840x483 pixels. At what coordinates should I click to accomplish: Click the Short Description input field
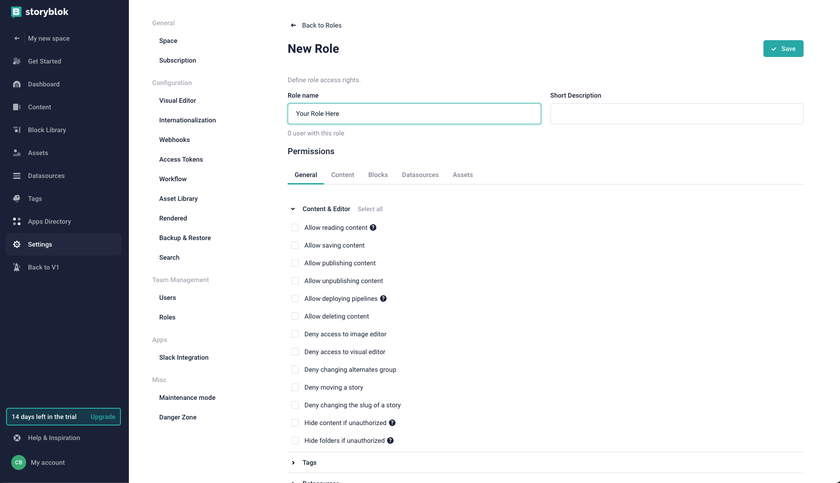tap(676, 114)
